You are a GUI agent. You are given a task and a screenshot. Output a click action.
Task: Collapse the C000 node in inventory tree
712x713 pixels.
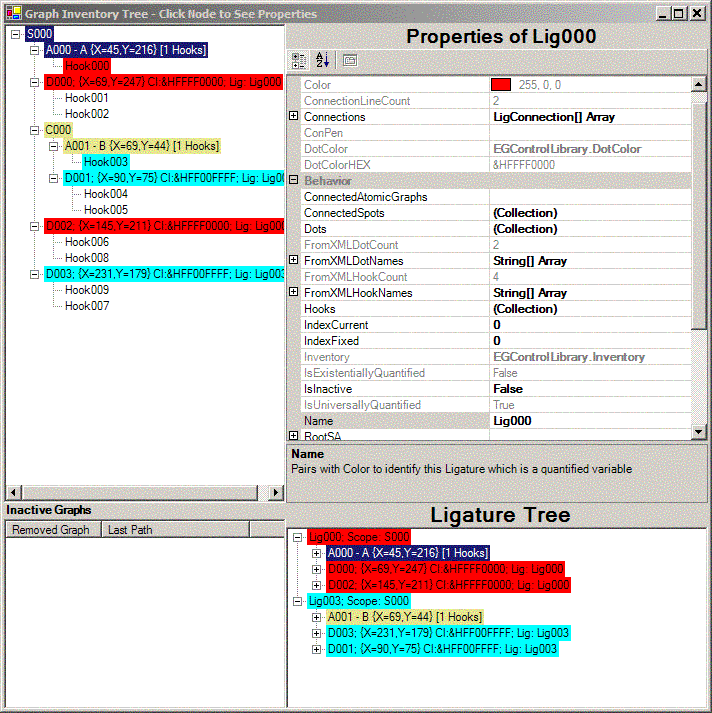click(35, 130)
